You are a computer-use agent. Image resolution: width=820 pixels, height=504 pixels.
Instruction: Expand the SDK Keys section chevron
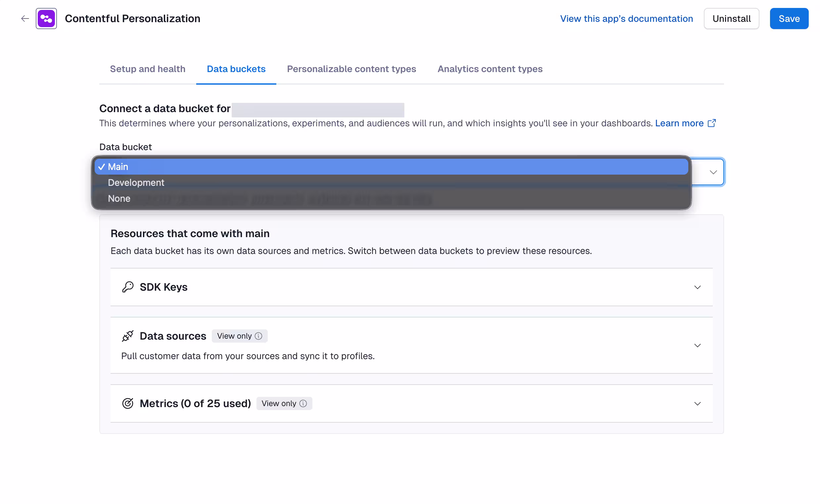(697, 287)
